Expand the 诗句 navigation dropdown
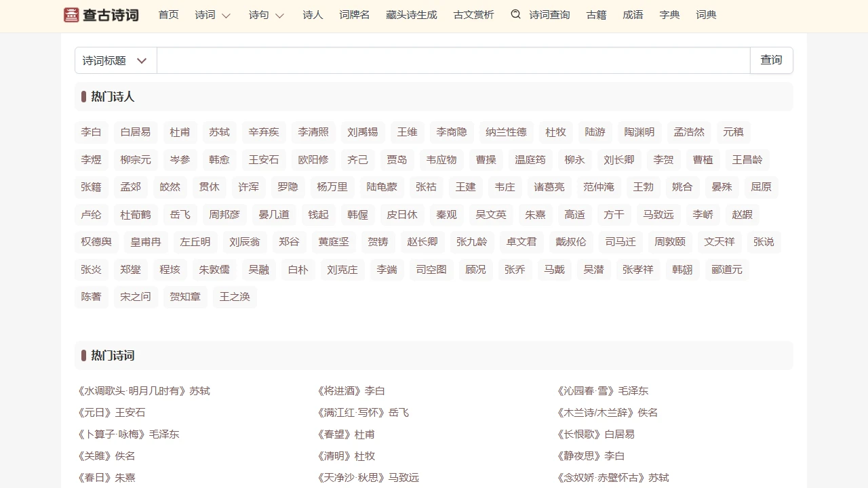 tap(267, 15)
